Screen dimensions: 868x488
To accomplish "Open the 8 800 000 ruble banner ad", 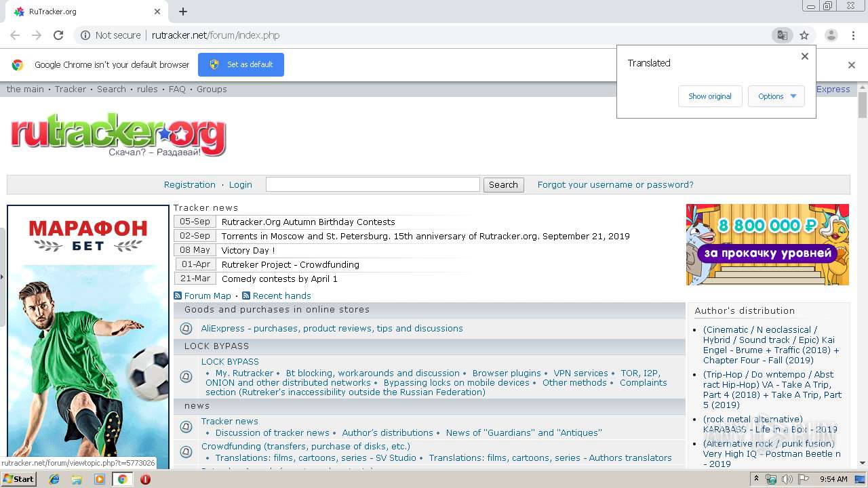I will (x=768, y=245).
